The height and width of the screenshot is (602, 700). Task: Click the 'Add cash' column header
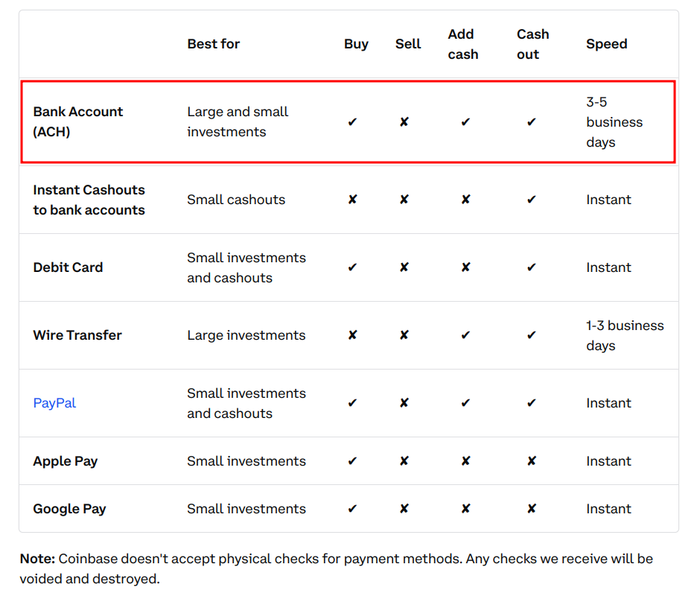pos(462,44)
